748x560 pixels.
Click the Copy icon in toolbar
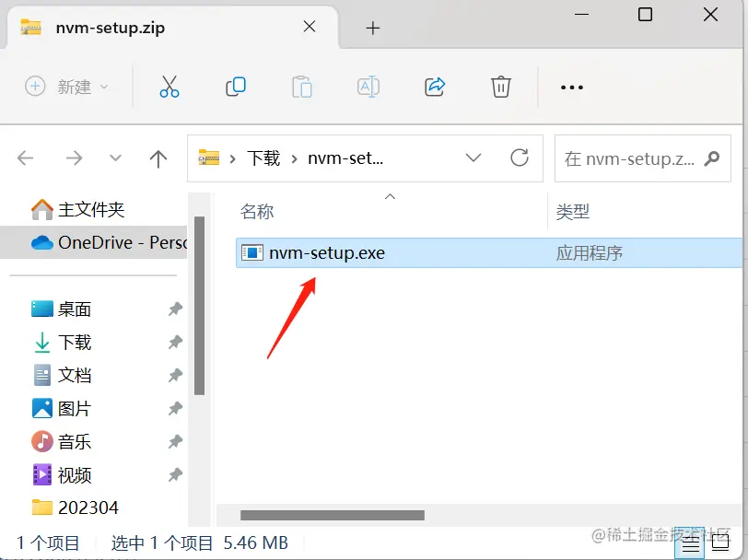[236, 87]
